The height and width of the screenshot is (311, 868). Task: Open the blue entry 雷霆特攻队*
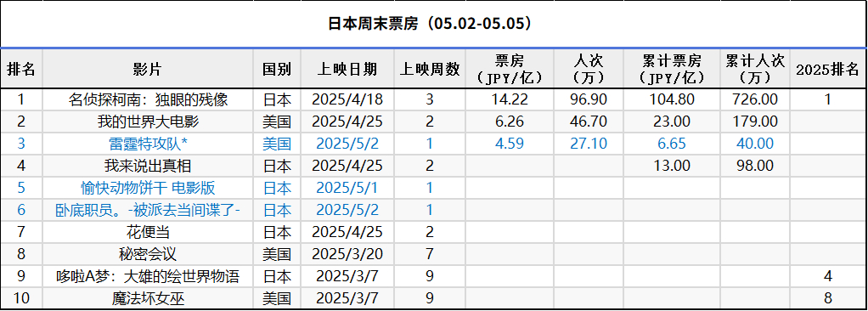[x=148, y=144]
